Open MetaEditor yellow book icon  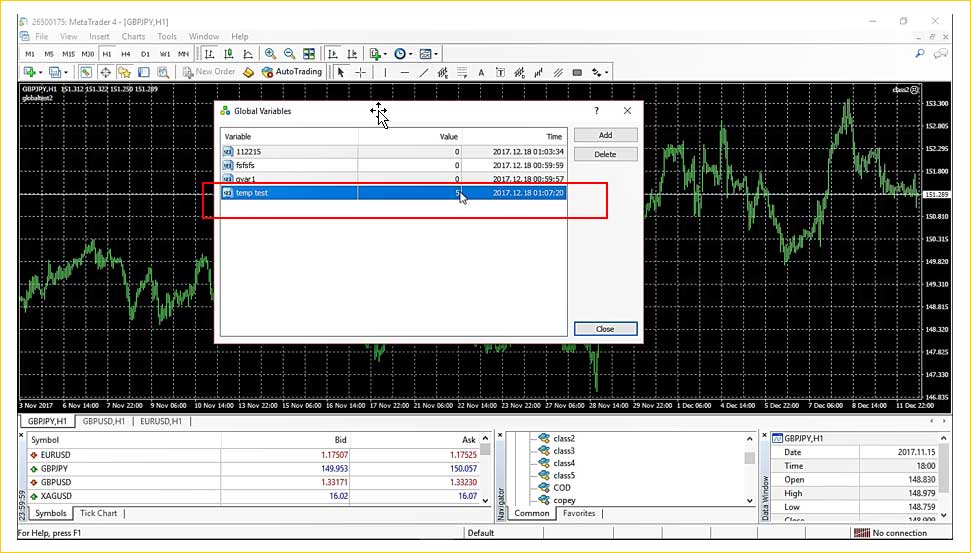pyautogui.click(x=248, y=72)
